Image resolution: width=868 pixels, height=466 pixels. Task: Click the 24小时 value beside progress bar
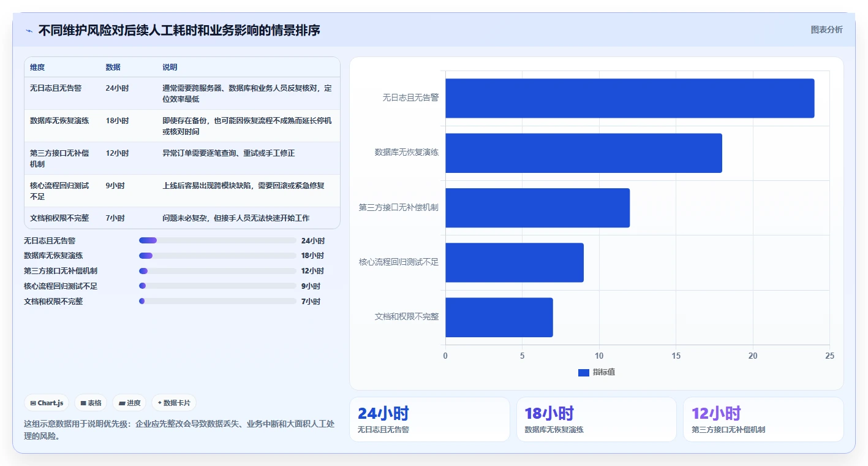coord(313,241)
